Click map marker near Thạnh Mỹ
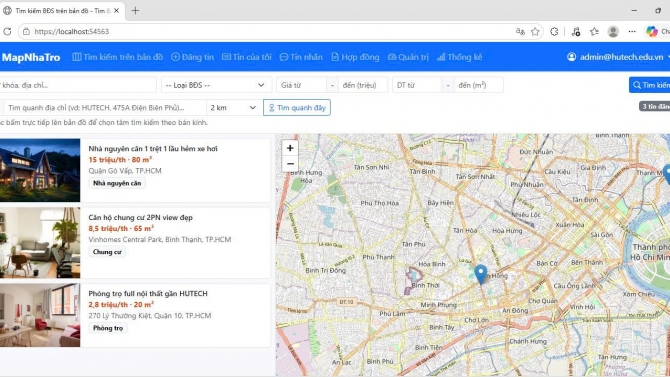The height and width of the screenshot is (377, 670). (667, 174)
